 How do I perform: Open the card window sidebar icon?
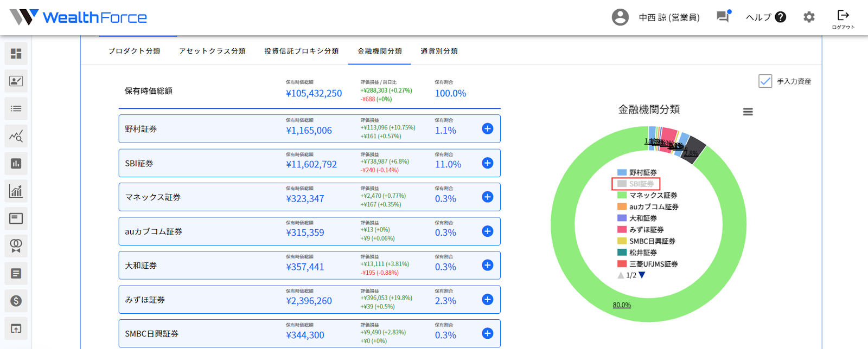[16, 218]
